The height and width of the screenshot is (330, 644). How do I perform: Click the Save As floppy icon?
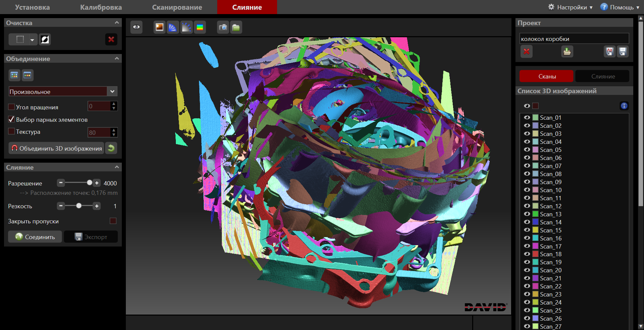609,52
